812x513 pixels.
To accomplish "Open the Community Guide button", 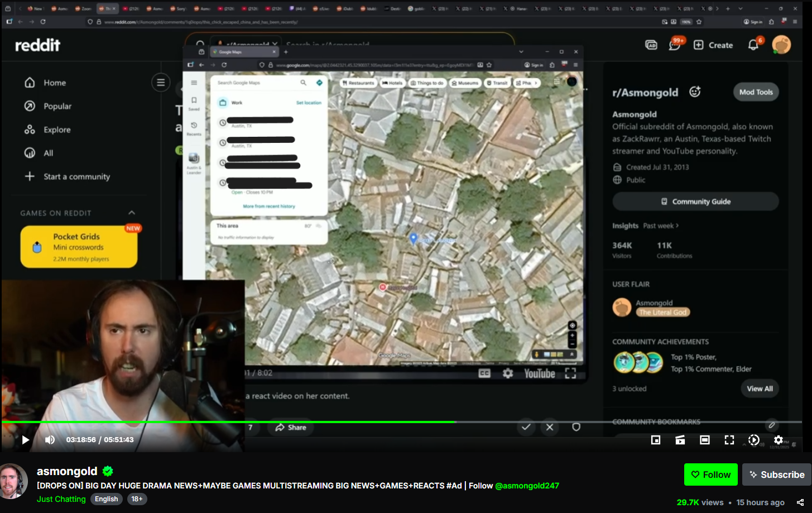I will 695,202.
